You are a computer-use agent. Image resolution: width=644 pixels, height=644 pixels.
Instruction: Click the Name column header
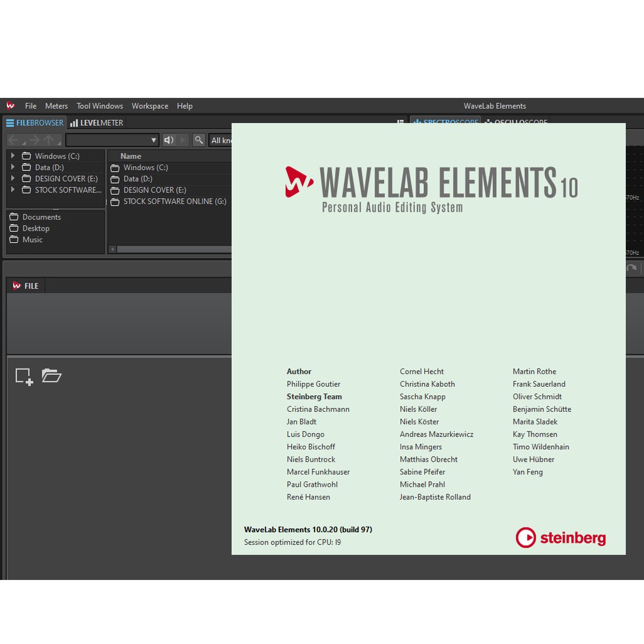pos(131,156)
